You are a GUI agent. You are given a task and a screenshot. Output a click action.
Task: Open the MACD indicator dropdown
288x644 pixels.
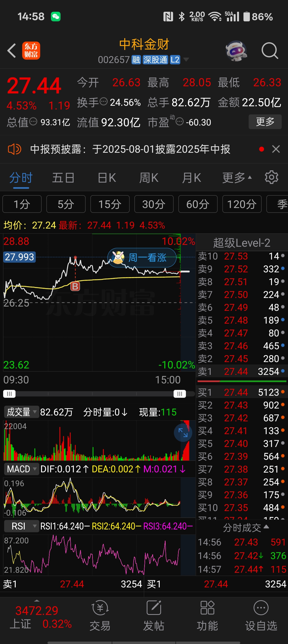click(x=21, y=469)
